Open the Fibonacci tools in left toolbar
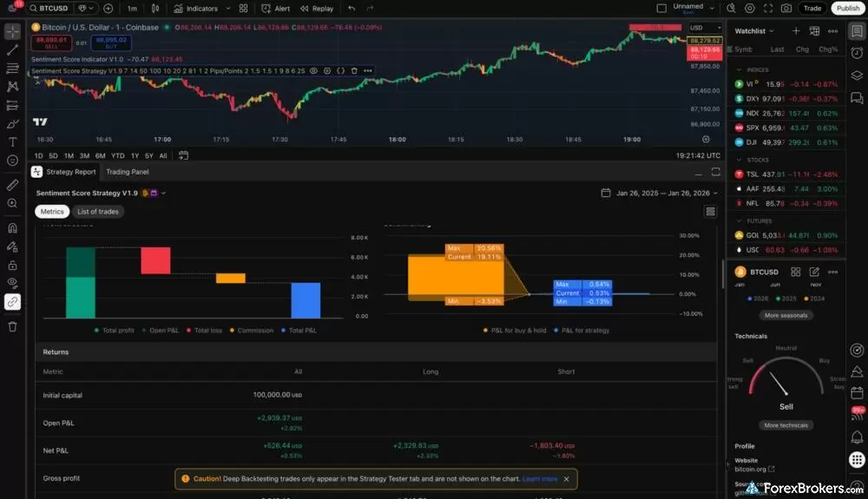Image resolution: width=868 pixels, height=499 pixels. [12, 68]
